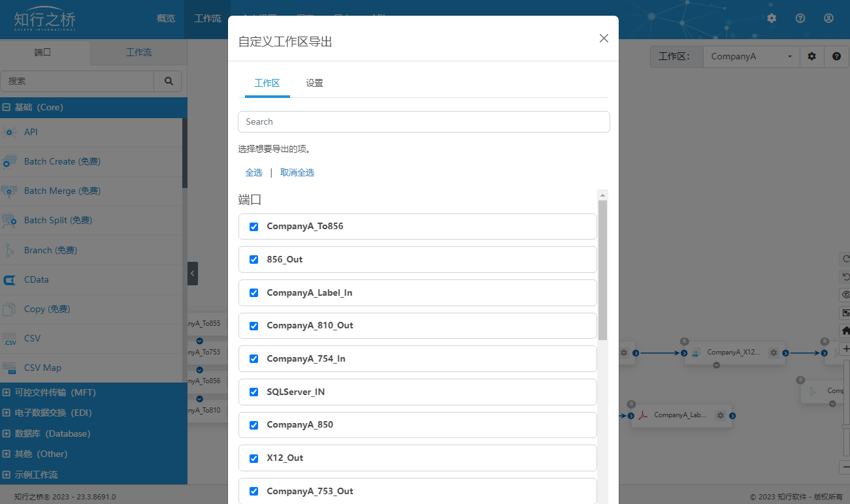Open the CompanyA workspace dropdown
Image resolution: width=850 pixels, height=504 pixels.
pyautogui.click(x=751, y=56)
